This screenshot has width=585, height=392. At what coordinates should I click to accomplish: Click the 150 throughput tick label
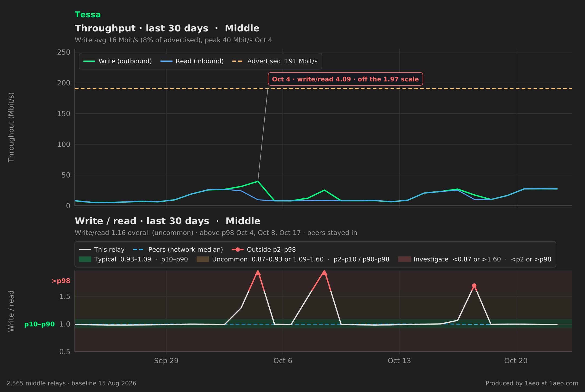pyautogui.click(x=64, y=114)
